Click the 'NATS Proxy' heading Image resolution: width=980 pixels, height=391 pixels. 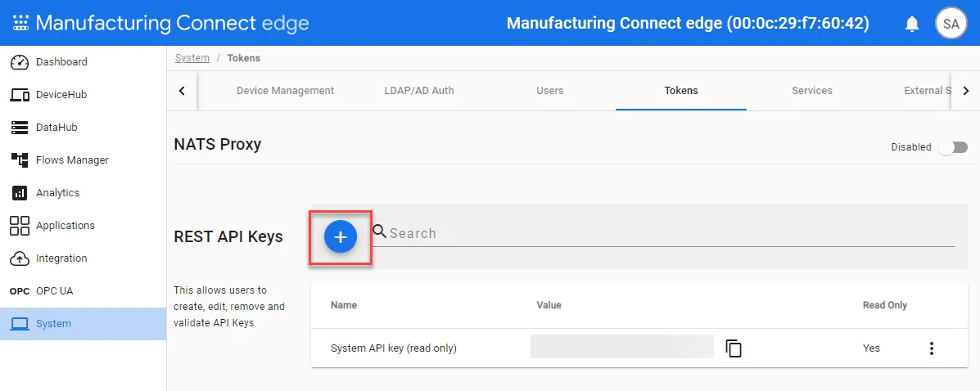pyautogui.click(x=218, y=144)
